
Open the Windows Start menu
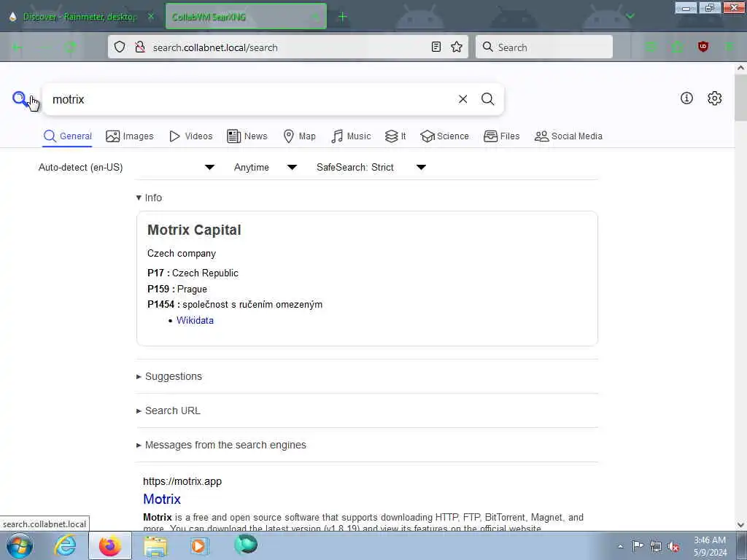[20, 545]
